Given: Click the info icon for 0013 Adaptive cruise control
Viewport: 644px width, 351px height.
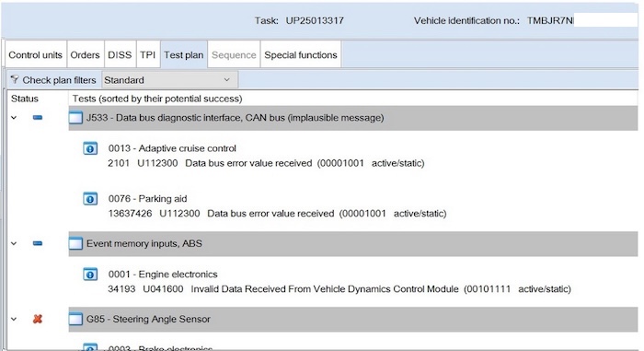Looking at the screenshot, I should pos(90,148).
